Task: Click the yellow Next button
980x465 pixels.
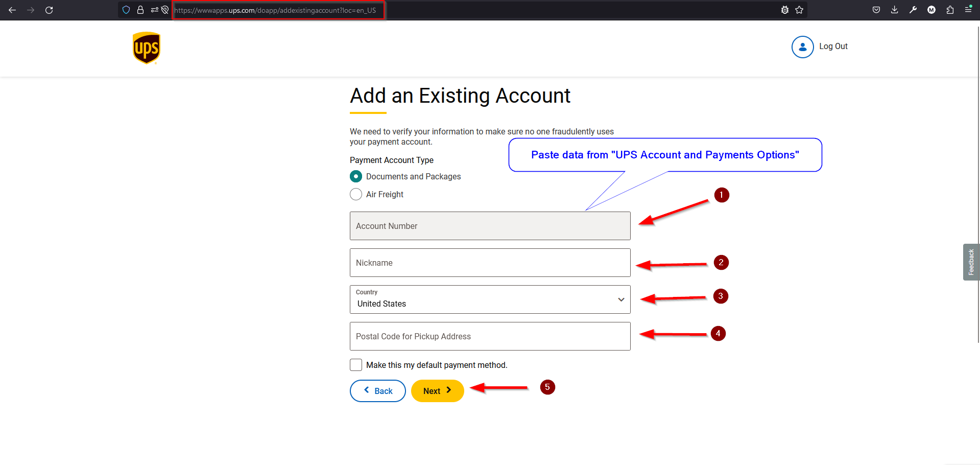Action: pos(438,391)
